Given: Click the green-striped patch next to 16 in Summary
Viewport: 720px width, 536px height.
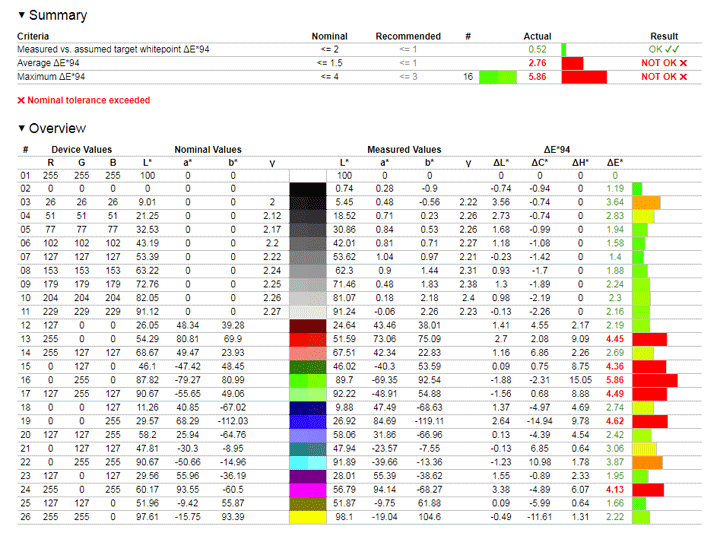Looking at the screenshot, I should [498, 77].
